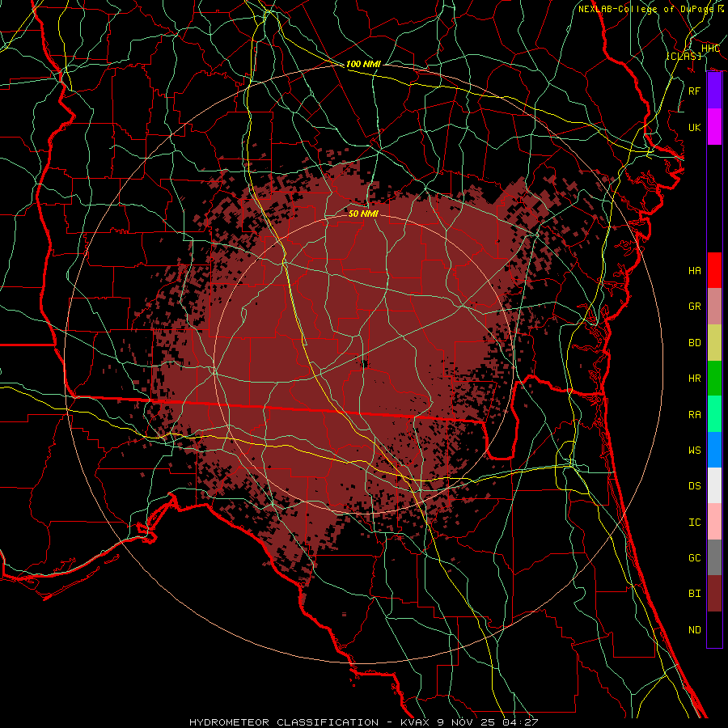Image resolution: width=728 pixels, height=728 pixels.
Task: Click the HA legend label
Action: pos(695,270)
